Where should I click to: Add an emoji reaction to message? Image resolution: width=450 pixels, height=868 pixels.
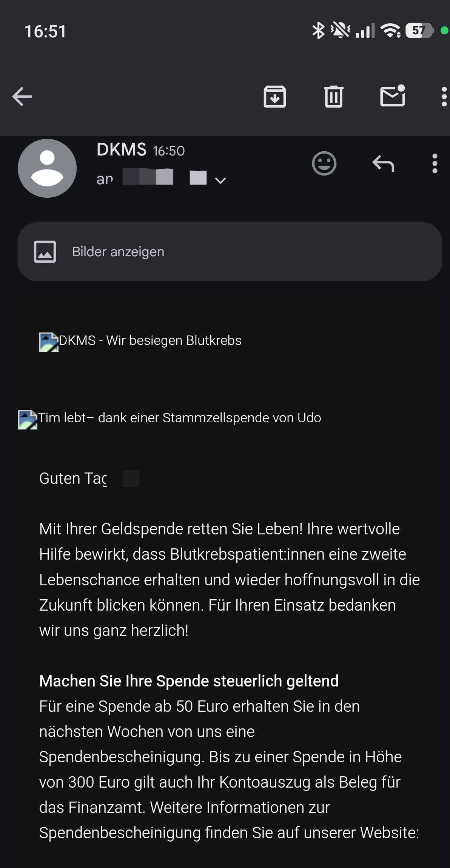(324, 163)
